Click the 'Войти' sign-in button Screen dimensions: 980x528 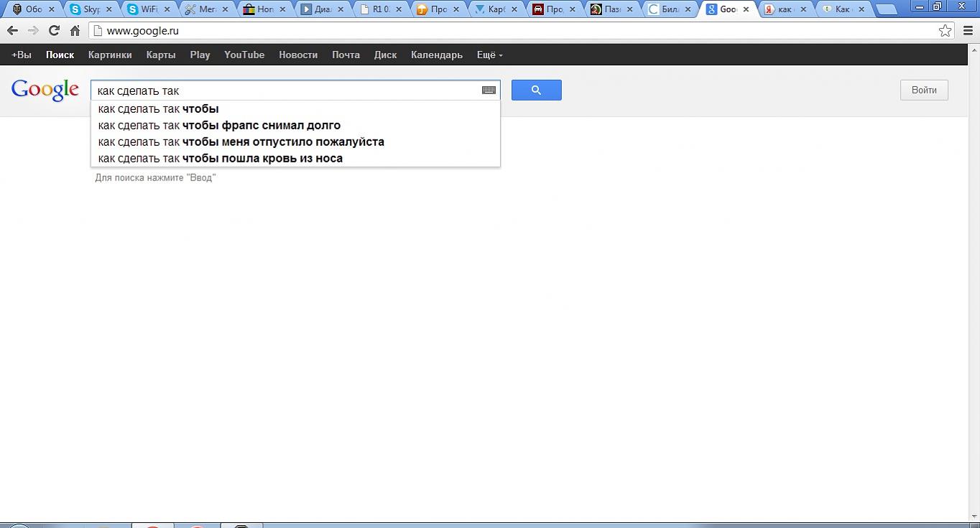click(x=924, y=90)
